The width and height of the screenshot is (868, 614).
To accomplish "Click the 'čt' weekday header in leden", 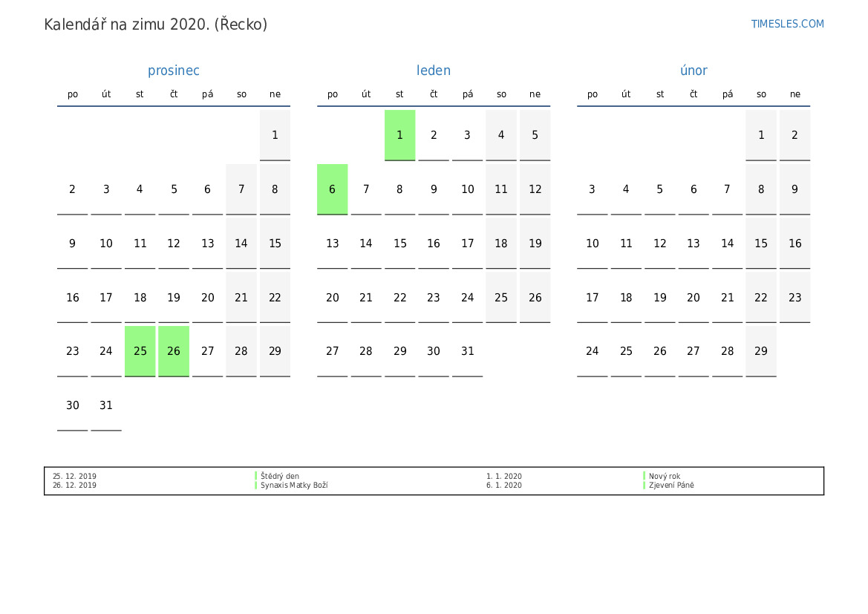I will (434, 94).
